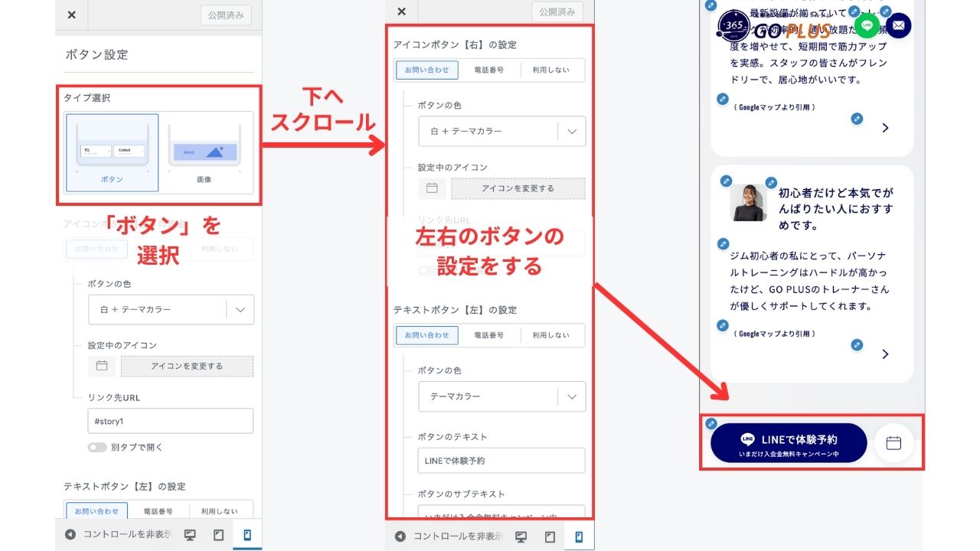Click the LINEで体験予約 button

[x=788, y=443]
